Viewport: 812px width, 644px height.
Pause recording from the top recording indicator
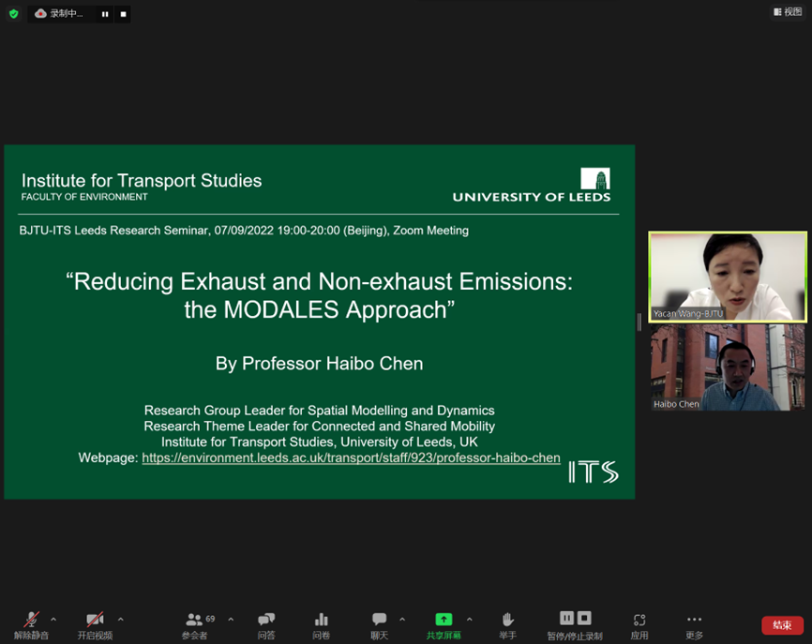tap(105, 14)
